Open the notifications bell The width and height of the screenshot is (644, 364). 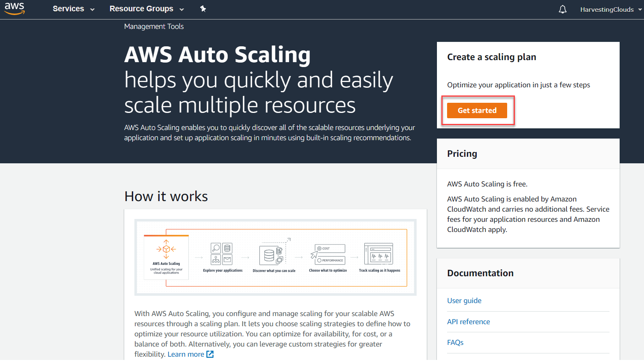pos(562,9)
